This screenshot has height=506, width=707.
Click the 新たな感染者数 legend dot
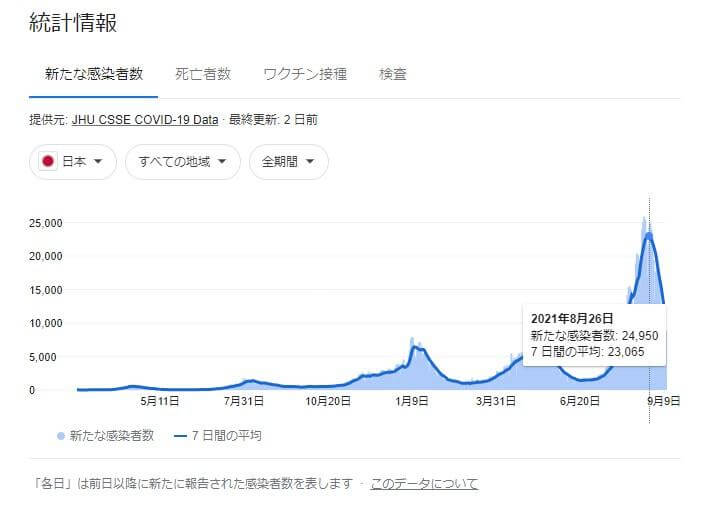pos(61,436)
